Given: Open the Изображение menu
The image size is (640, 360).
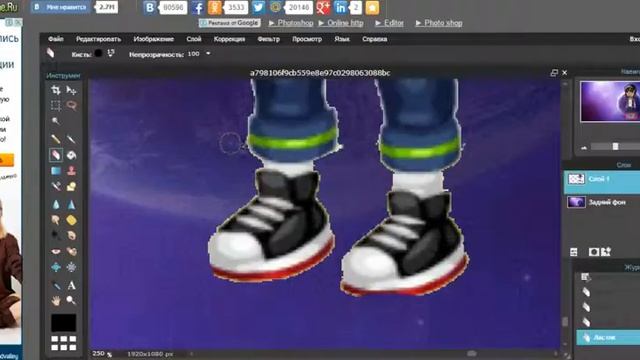Looking at the screenshot, I should coord(153,39).
